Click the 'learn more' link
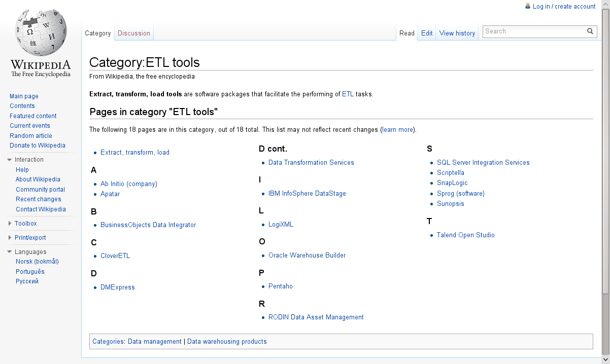610x364 pixels. tap(397, 130)
